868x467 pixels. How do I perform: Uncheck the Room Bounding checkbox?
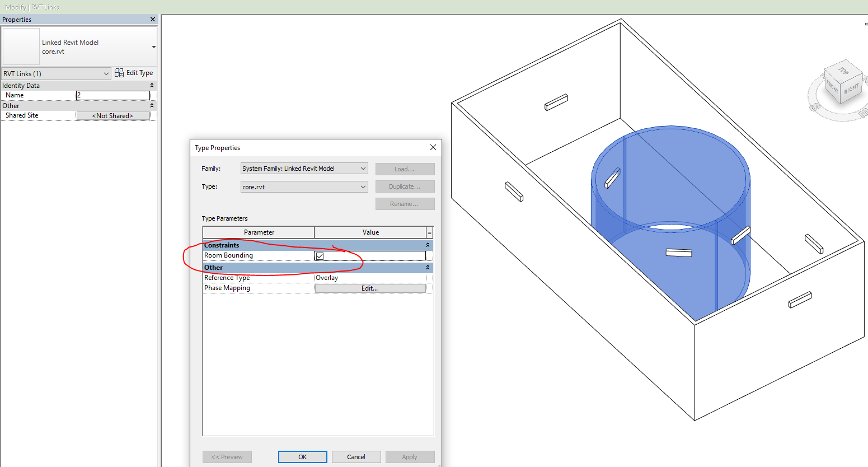point(320,255)
